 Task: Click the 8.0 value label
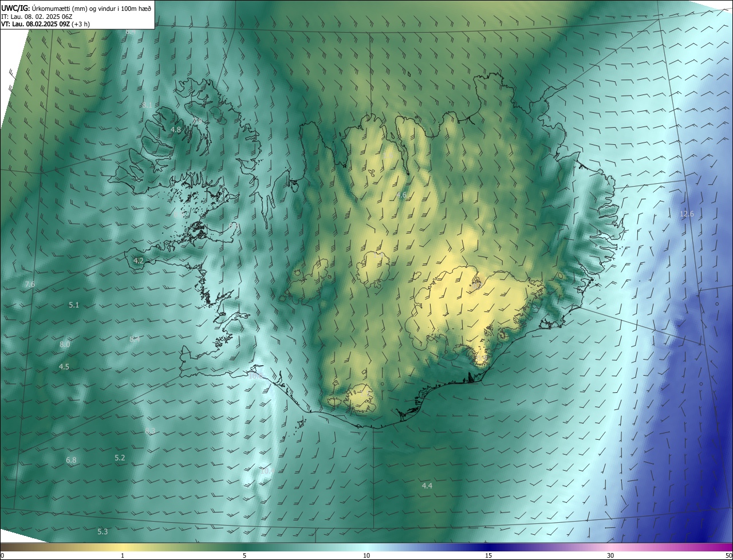[65, 345]
